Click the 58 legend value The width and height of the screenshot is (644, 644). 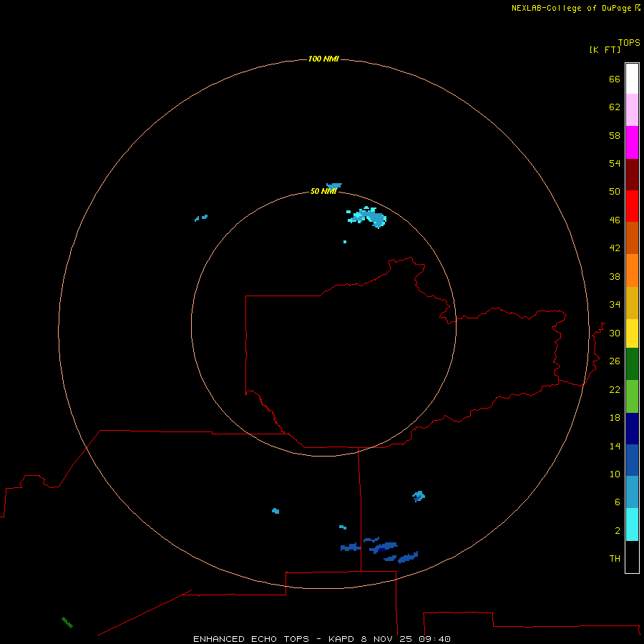click(615, 135)
